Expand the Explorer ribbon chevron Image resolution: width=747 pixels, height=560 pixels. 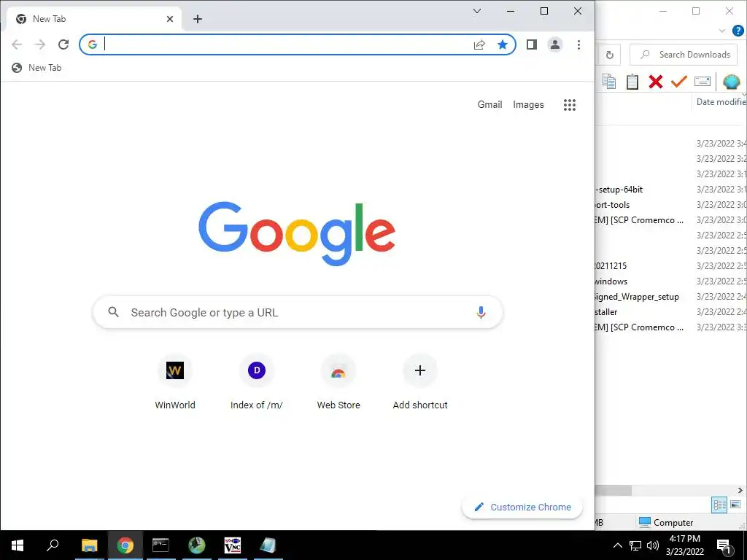click(x=722, y=31)
